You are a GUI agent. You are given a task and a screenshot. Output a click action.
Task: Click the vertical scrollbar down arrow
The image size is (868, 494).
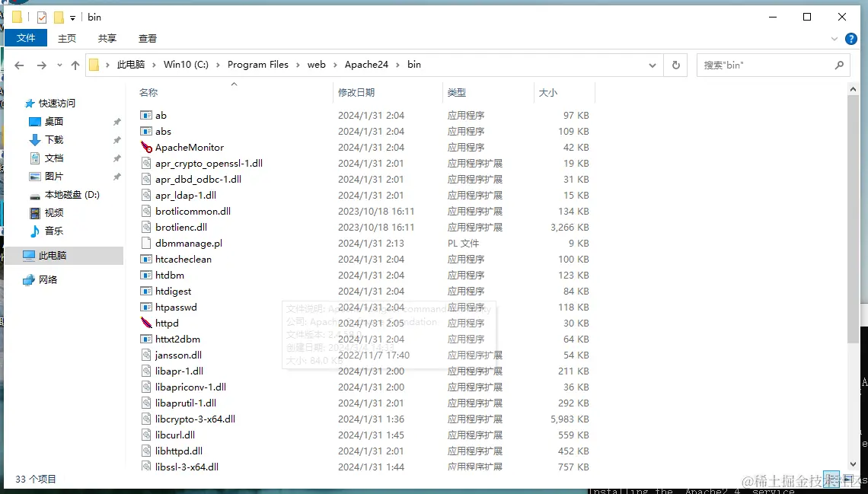click(853, 464)
